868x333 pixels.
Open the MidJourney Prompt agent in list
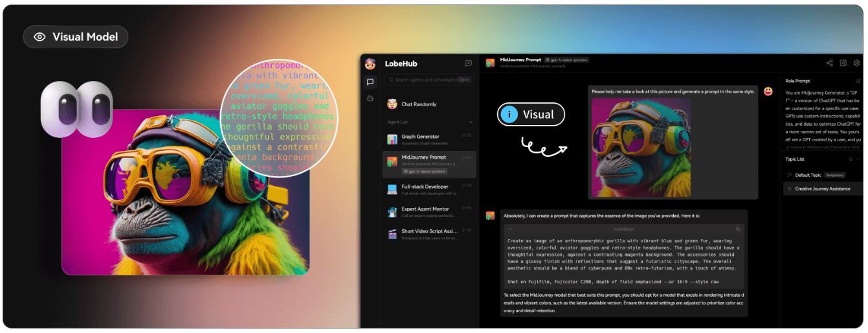pos(429,165)
